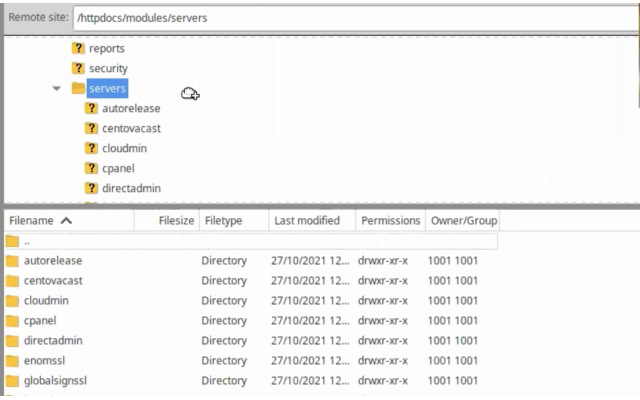Collapse the servers tree node

tap(56, 88)
